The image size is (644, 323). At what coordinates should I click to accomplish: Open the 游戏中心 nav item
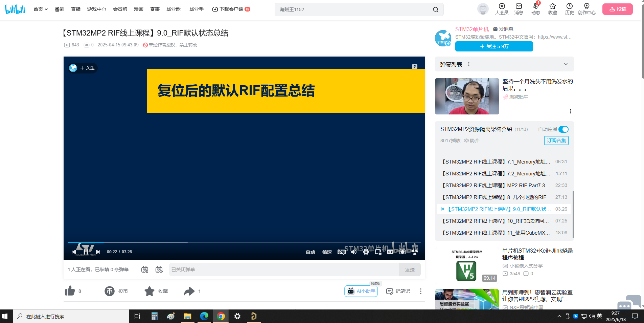pos(97,9)
